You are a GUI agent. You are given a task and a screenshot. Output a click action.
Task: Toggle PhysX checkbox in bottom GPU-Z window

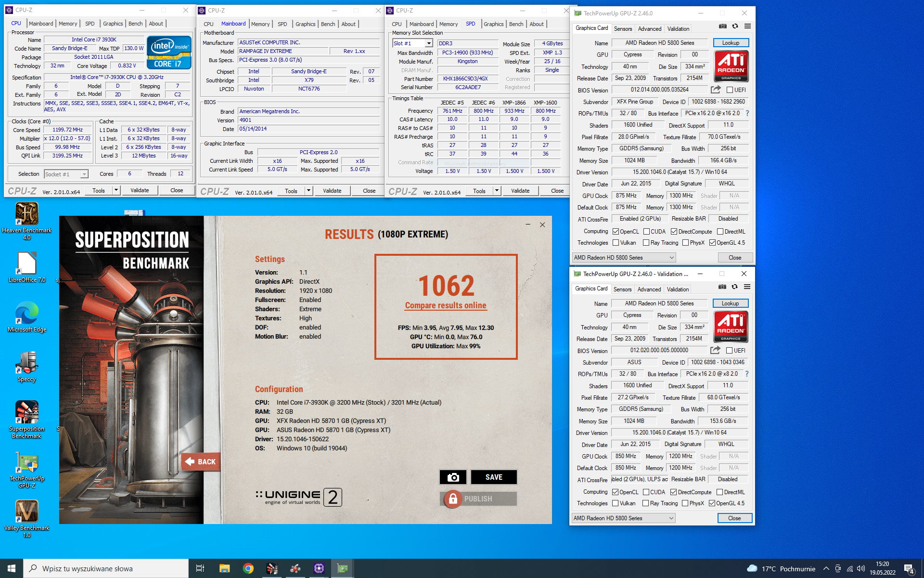coord(685,503)
